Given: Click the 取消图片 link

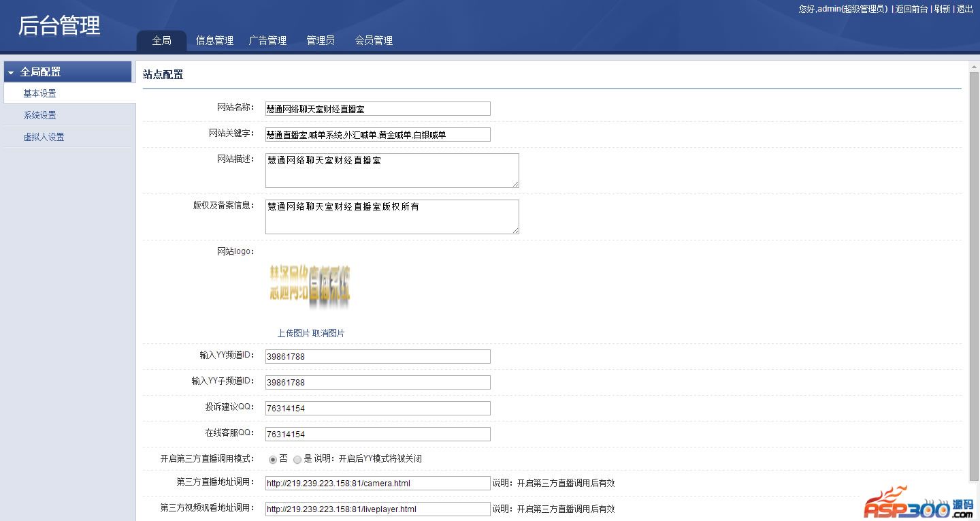Looking at the screenshot, I should [x=328, y=333].
